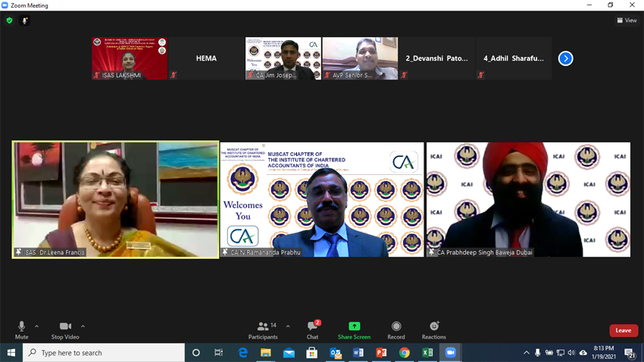Open the Reactions menu
644x362 pixels.
[433, 329]
